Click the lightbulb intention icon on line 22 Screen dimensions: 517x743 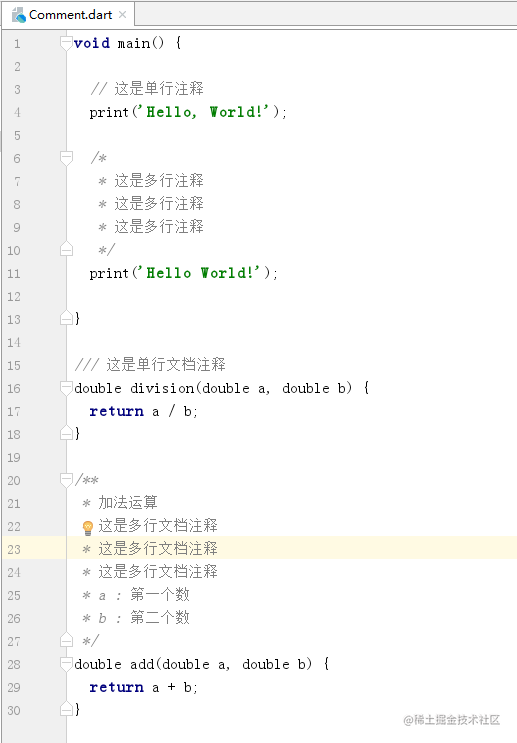[88, 527]
